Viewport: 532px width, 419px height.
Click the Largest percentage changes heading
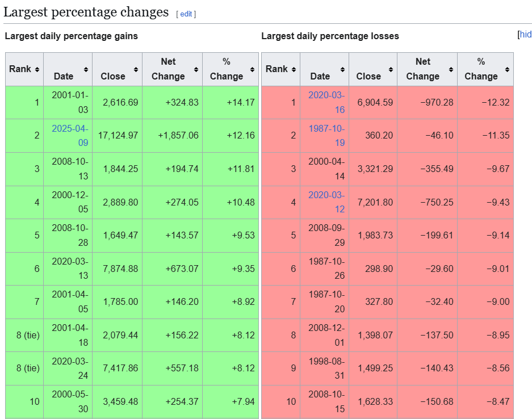(86, 12)
